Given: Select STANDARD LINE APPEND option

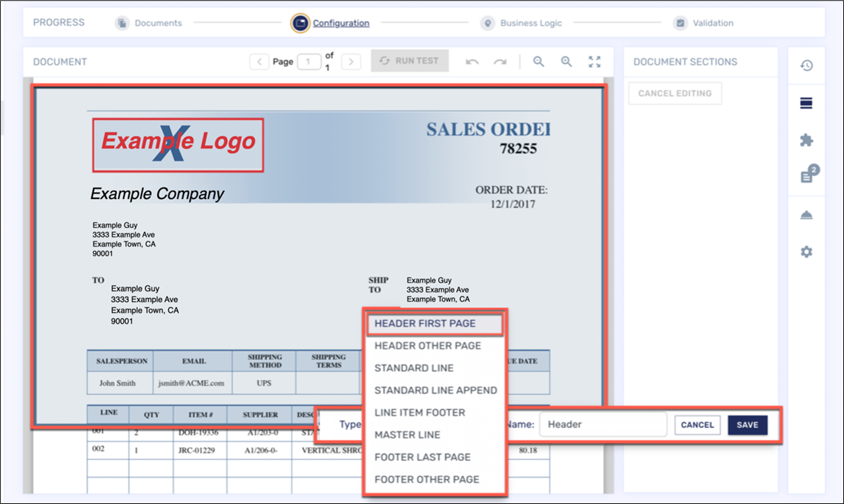Looking at the screenshot, I should 435,390.
